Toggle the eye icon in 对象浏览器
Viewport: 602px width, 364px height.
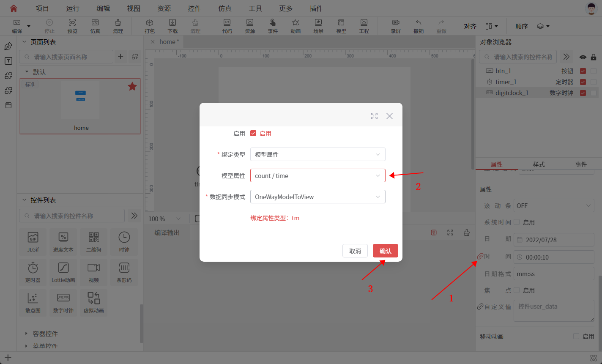pos(583,57)
